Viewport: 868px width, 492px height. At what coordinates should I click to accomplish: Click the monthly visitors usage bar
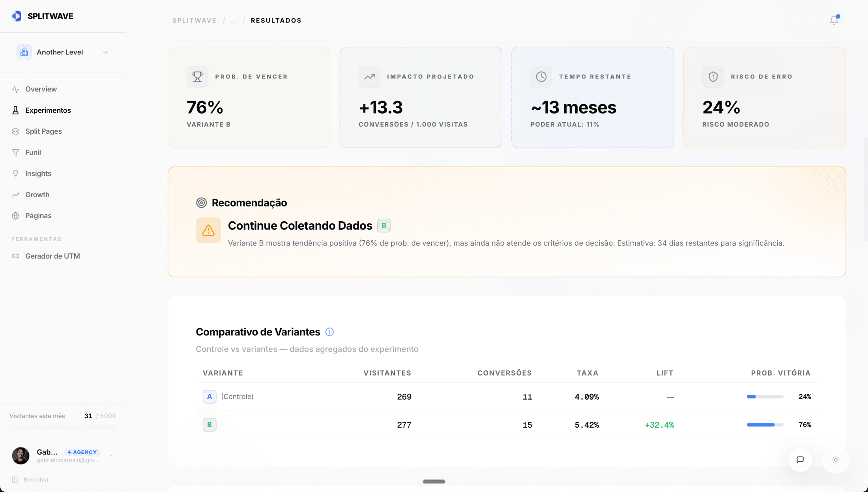63,427
